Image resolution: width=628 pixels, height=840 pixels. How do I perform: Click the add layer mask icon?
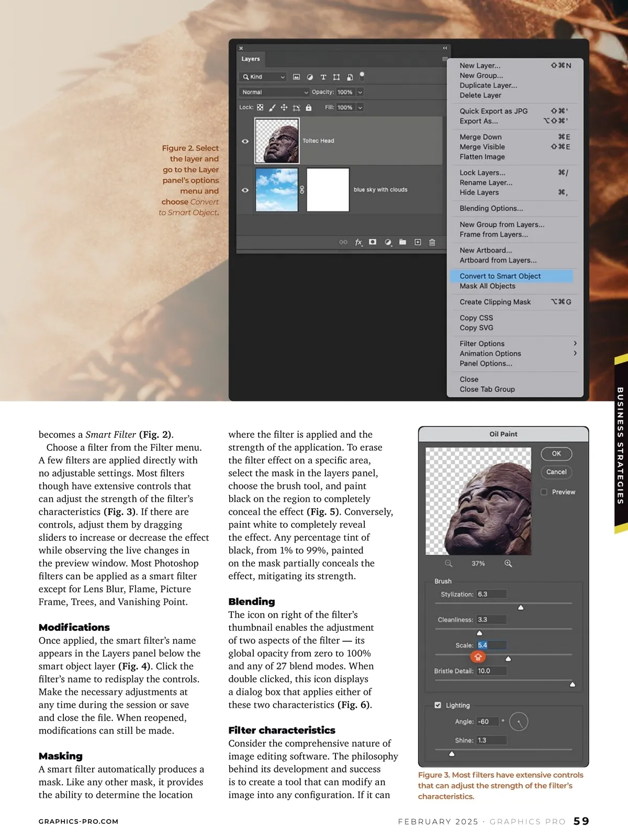click(373, 242)
